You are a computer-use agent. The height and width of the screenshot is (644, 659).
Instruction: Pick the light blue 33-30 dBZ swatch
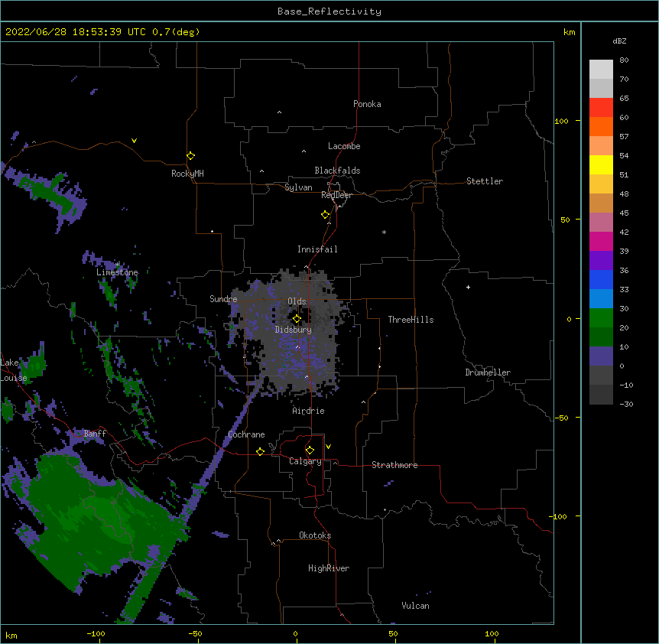pos(601,299)
